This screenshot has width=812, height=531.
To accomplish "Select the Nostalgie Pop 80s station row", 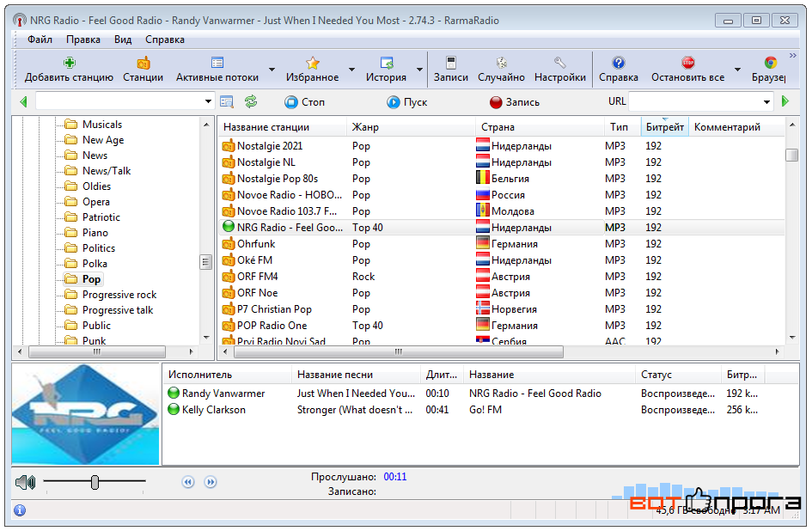I will (501, 178).
